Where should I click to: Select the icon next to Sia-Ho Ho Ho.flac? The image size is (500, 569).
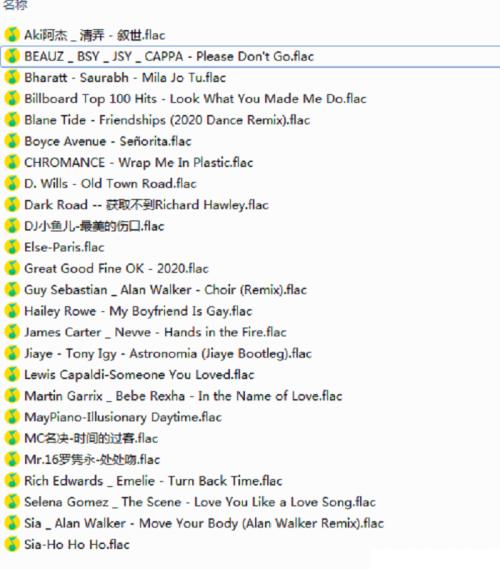[12, 544]
